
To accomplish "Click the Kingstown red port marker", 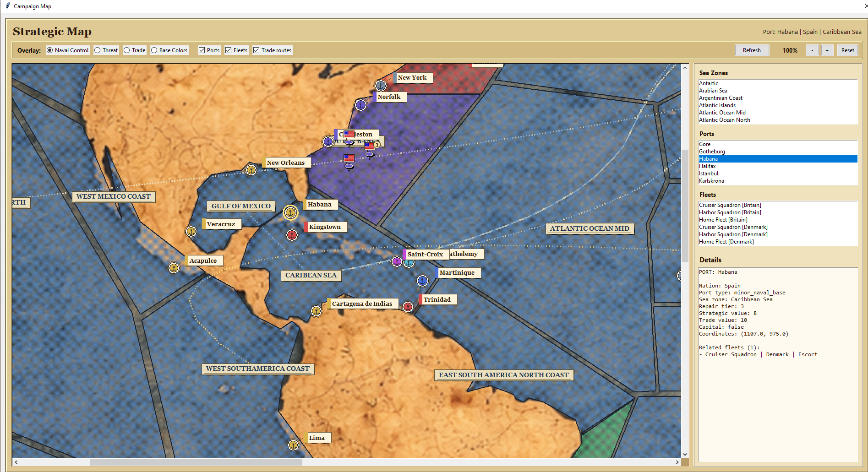I will pos(292,235).
